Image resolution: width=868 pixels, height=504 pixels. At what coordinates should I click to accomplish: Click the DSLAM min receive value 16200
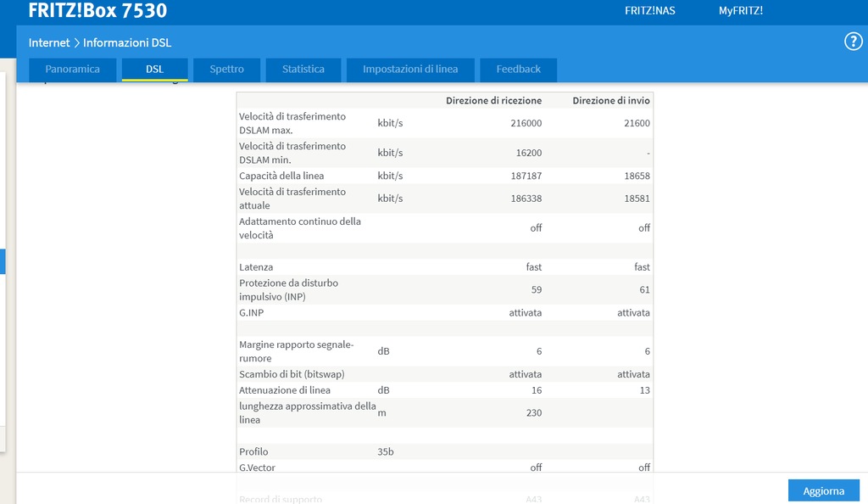pos(529,153)
